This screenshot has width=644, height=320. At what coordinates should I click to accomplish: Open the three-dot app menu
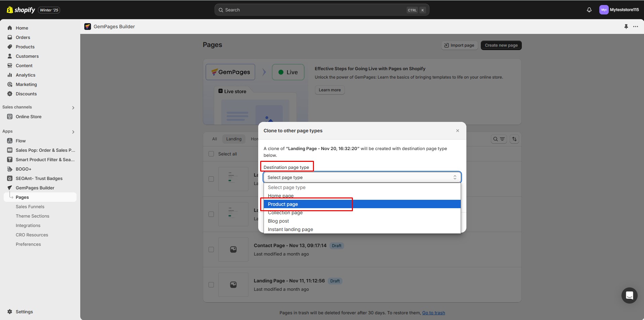coord(636,27)
